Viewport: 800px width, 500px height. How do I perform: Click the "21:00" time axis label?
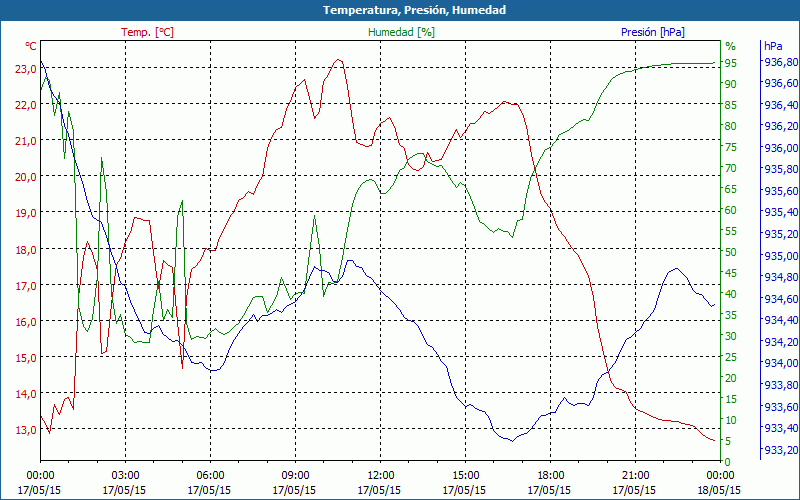click(636, 476)
